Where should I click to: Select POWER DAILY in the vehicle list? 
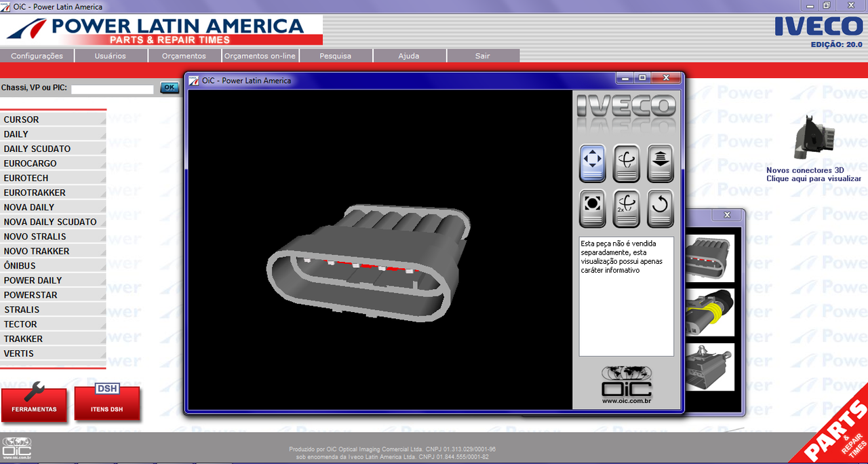[x=54, y=280]
